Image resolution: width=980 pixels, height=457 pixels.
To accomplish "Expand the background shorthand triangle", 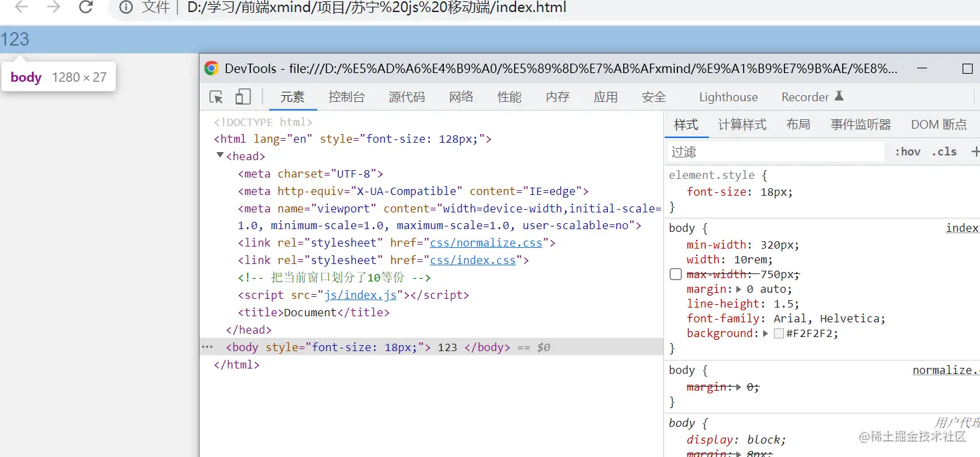I will click(765, 333).
